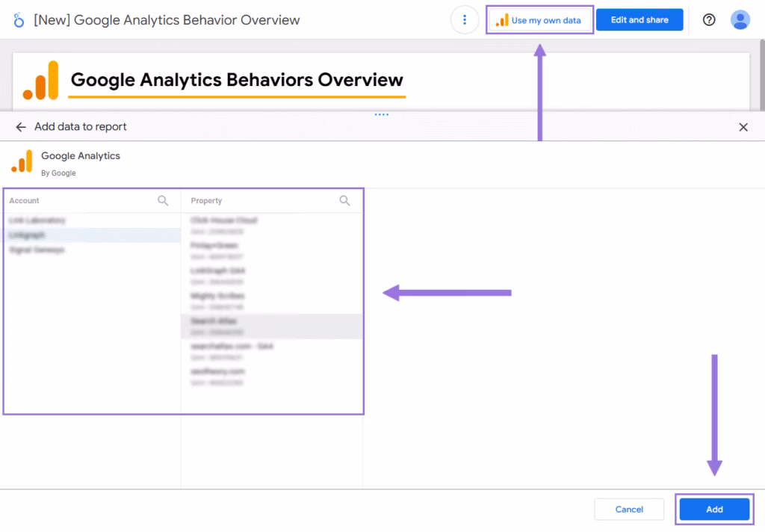Click the blue Add button
The image size is (765, 532).
[x=714, y=510]
